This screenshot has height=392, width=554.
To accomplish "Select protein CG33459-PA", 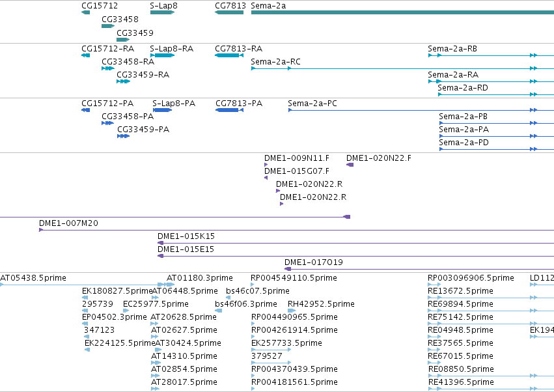I will tap(143, 130).
